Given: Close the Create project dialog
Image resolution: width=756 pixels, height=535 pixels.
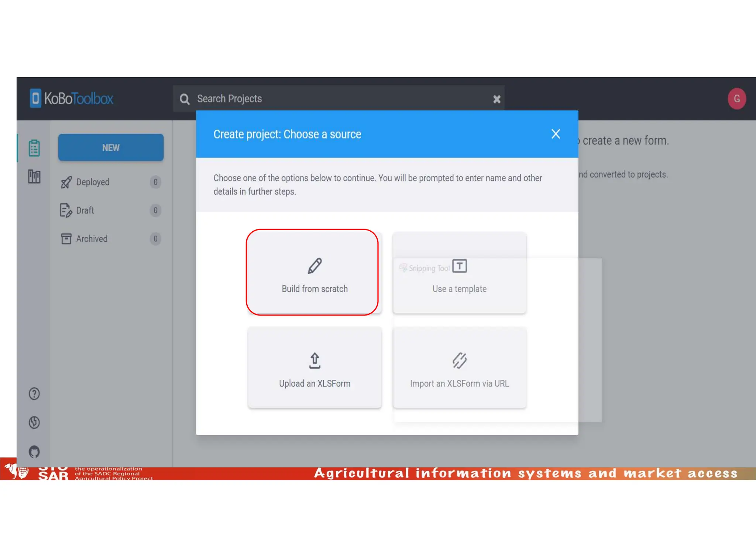Looking at the screenshot, I should (555, 134).
